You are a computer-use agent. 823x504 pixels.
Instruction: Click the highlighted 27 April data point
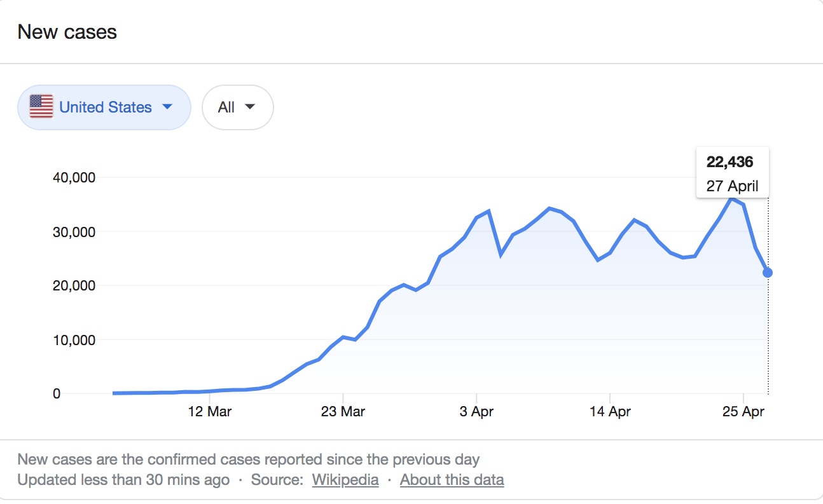(x=768, y=273)
